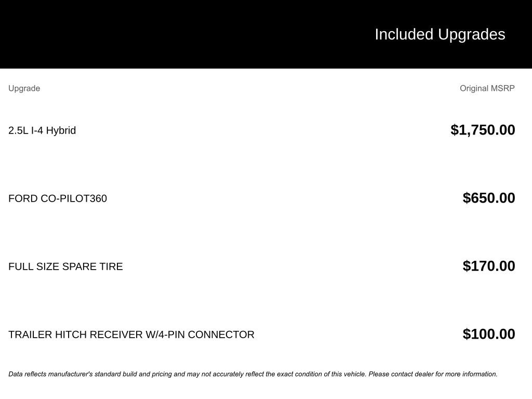Select the 2.5L I-4 Hybrid upgrade
Screen dimensions: 532x399
[42, 130]
